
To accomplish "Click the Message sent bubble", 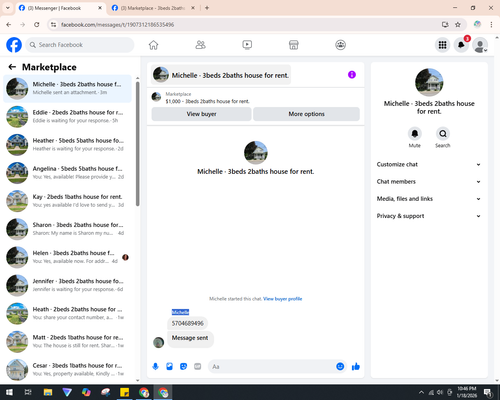I will coord(190,338).
